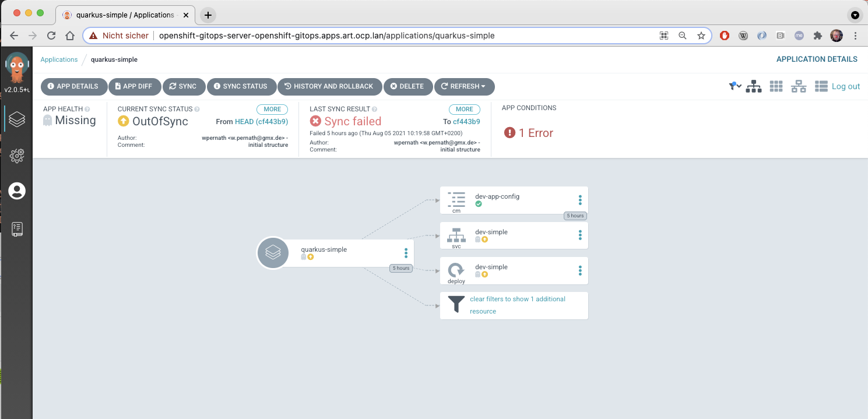Screen dimensions: 868x419
Task: Click the Applications breadcrumb link
Action: coord(59,59)
